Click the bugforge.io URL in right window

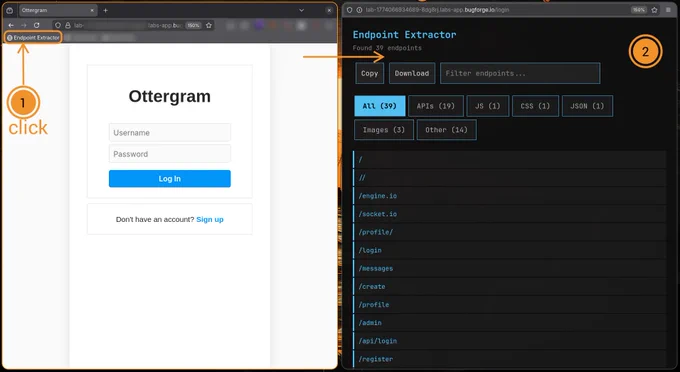(437, 10)
